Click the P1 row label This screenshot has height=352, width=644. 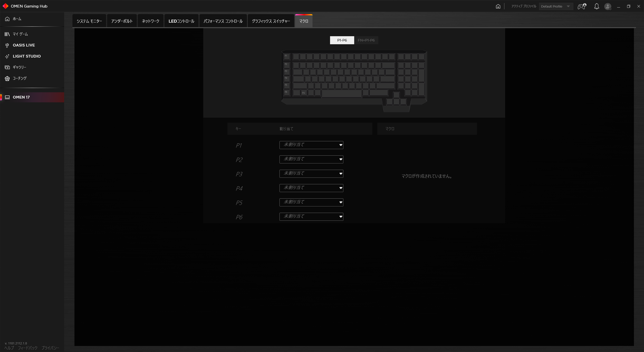[239, 145]
